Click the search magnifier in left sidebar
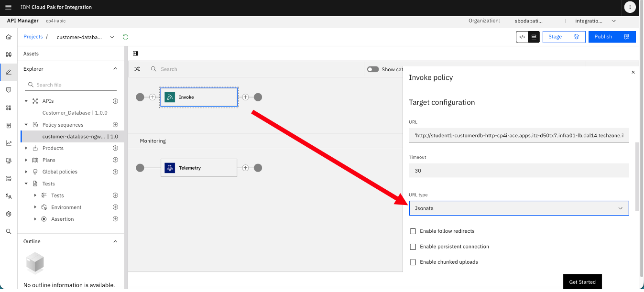This screenshot has height=292, width=644. point(9,231)
